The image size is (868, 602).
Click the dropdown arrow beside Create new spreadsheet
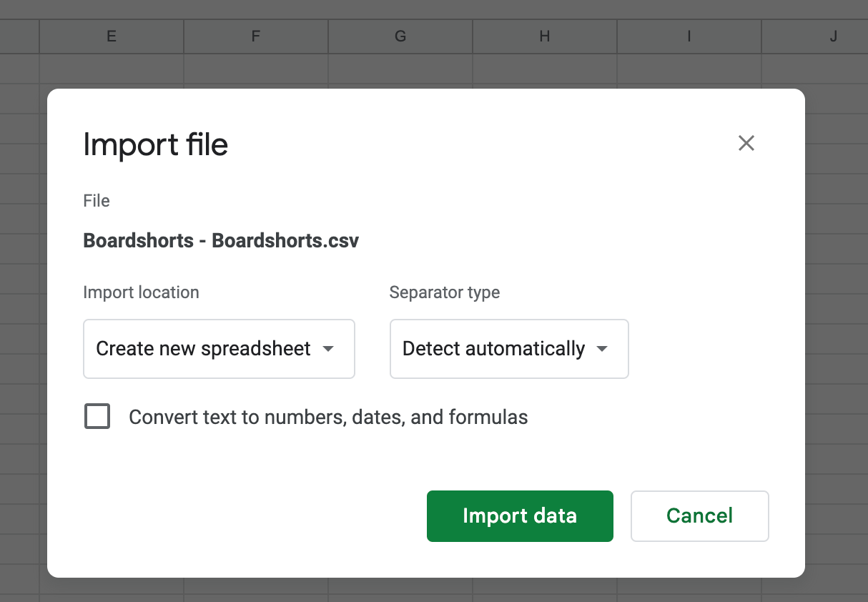tap(328, 349)
